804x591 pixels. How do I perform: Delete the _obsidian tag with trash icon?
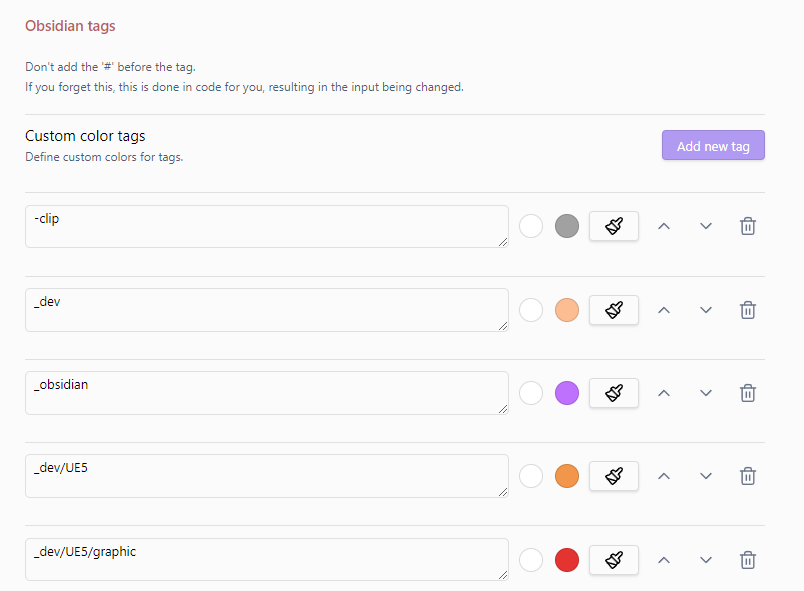coord(748,393)
